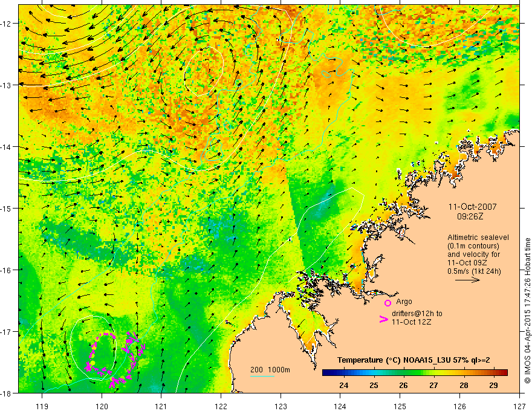532x411 pixels.
Task: Click the longitude axis label 124
Action: pyautogui.click(x=340, y=406)
